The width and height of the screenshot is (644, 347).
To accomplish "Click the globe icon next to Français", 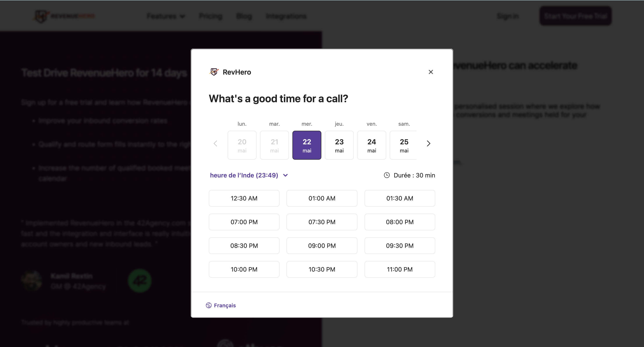I will [x=209, y=306].
